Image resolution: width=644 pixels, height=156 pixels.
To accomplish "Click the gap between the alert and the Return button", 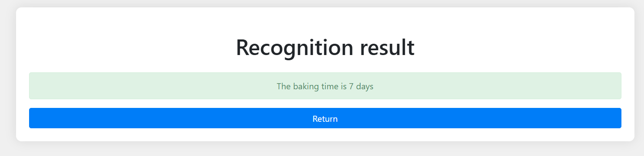I will (x=325, y=104).
